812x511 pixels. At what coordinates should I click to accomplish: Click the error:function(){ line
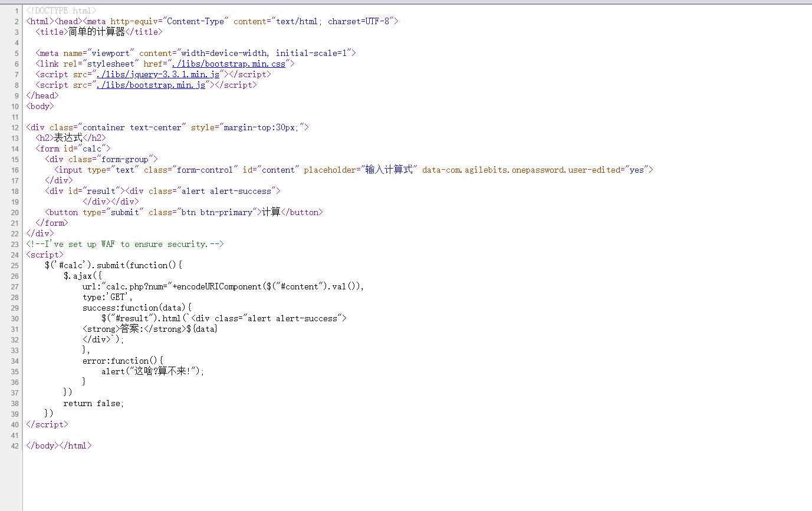point(123,361)
